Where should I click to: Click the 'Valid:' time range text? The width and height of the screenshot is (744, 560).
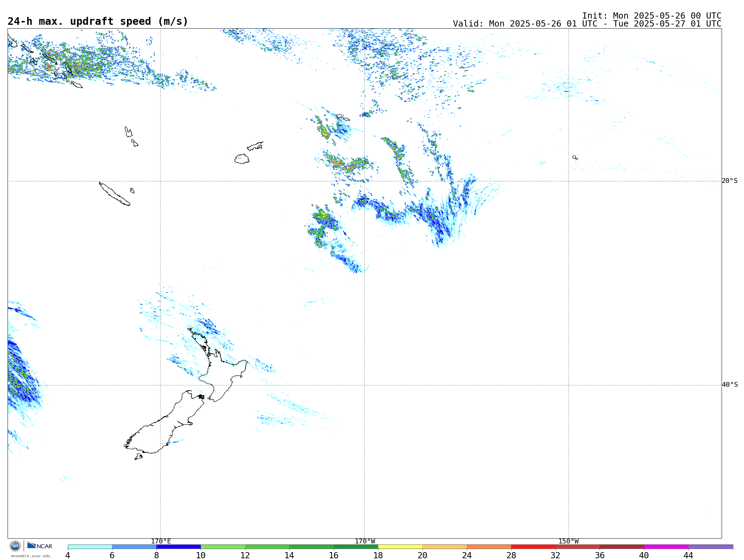587,24
